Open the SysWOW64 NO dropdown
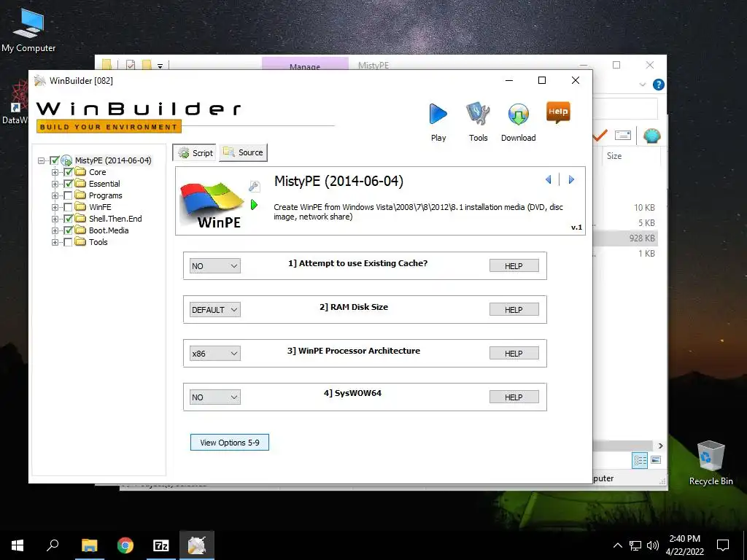 (x=214, y=397)
